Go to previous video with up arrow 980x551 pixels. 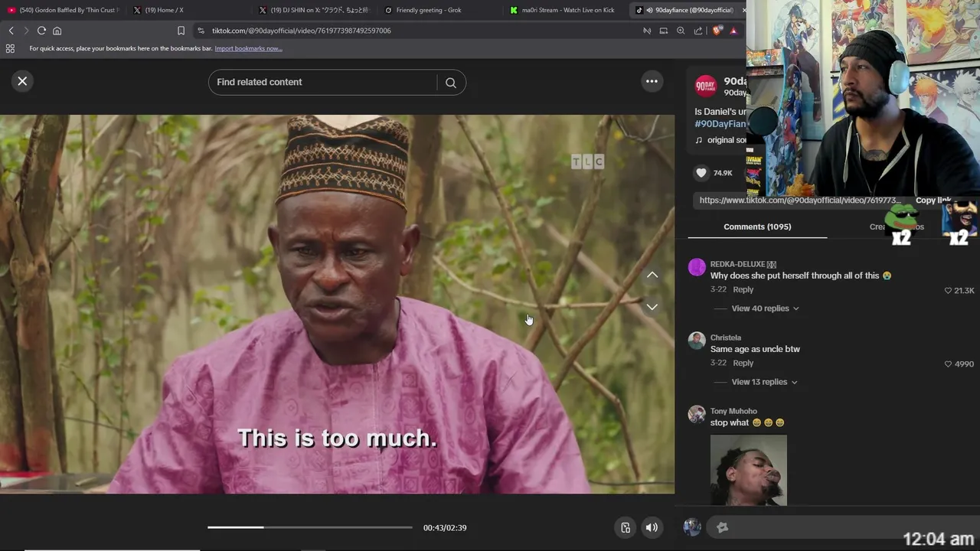click(652, 275)
